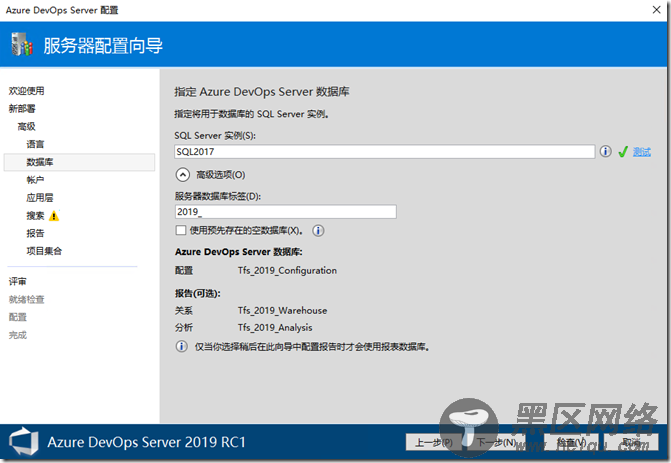Click Tfs_2019_Analysis database name

tap(275, 328)
